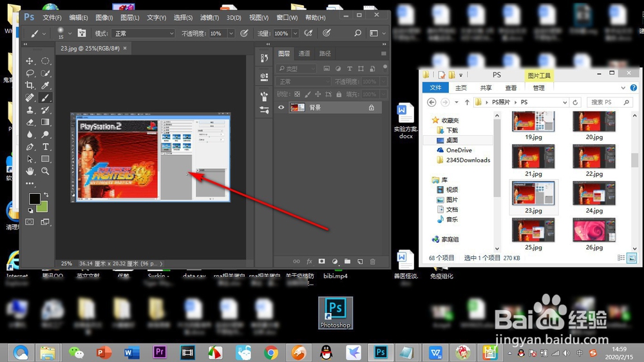The height and width of the screenshot is (362, 644).
Task: Toggle Quick Mask mode
Action: click(30, 222)
